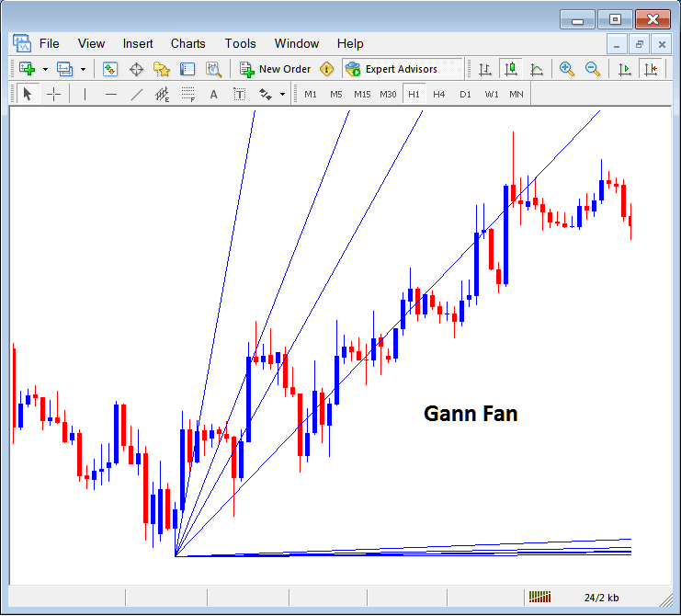Select the Trendline drawing tool
The image size is (681, 616).
pyautogui.click(x=137, y=94)
